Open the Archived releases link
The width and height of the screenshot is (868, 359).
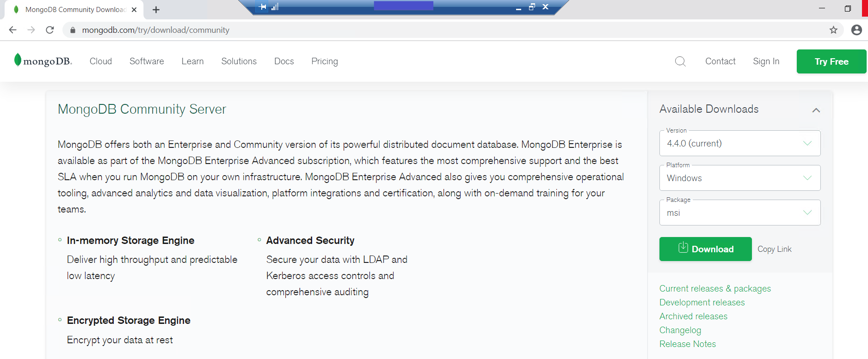coord(693,316)
